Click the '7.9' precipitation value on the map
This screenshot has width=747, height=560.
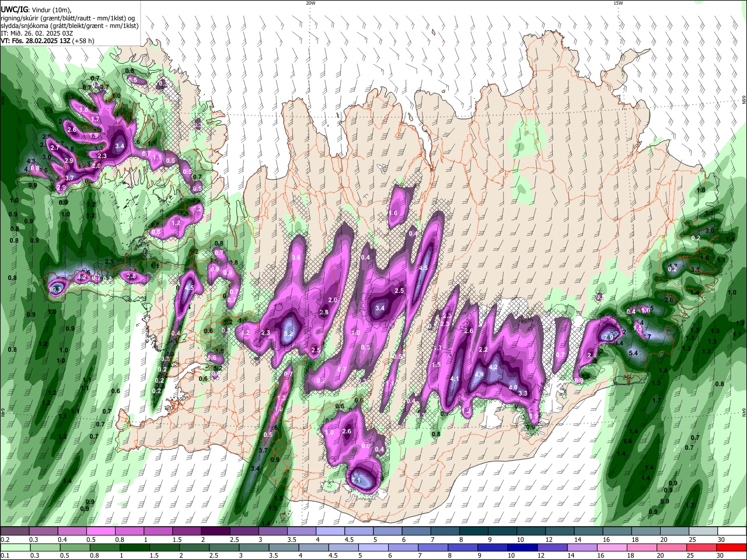click(x=608, y=337)
